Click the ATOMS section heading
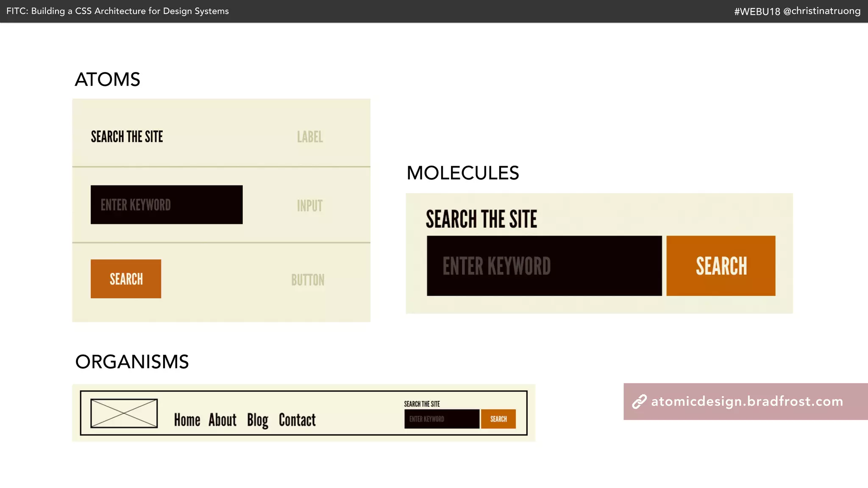Image resolution: width=868 pixels, height=488 pixels. pyautogui.click(x=107, y=80)
